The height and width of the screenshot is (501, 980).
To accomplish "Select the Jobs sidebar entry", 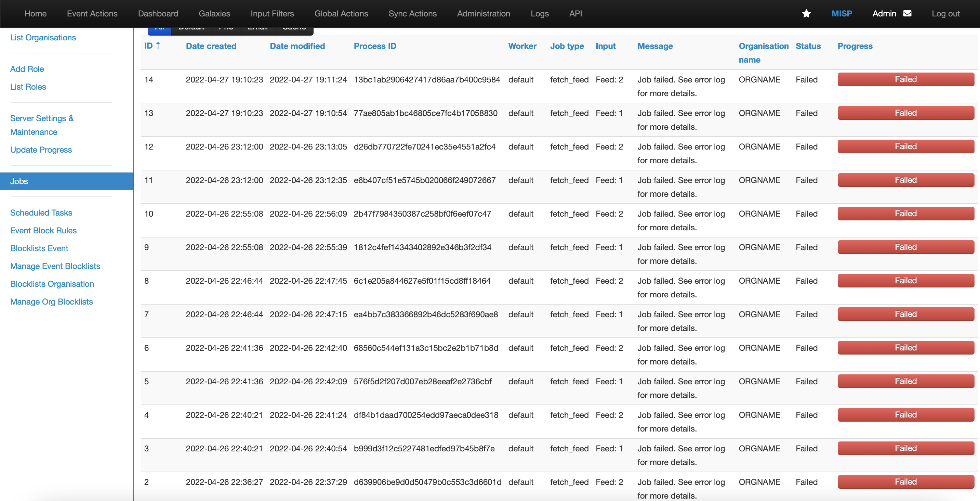I will [67, 182].
